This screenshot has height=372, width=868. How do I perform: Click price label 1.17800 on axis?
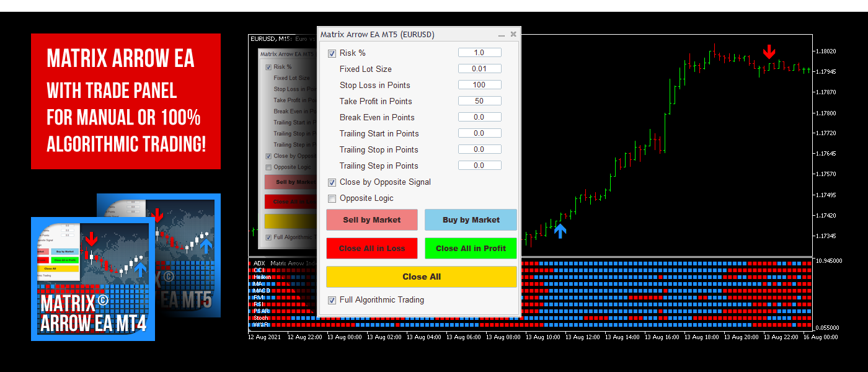[x=826, y=113]
